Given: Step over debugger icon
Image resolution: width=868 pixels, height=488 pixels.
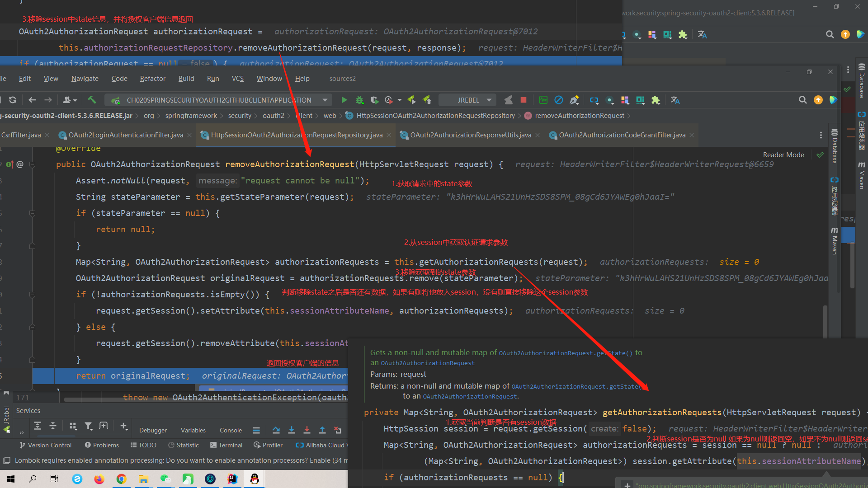Looking at the screenshot, I should tap(276, 430).
